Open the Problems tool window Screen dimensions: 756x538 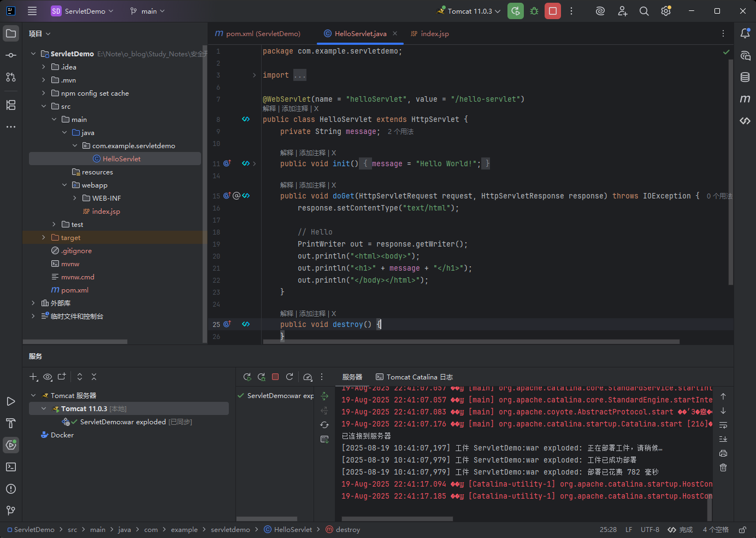pyautogui.click(x=11, y=489)
